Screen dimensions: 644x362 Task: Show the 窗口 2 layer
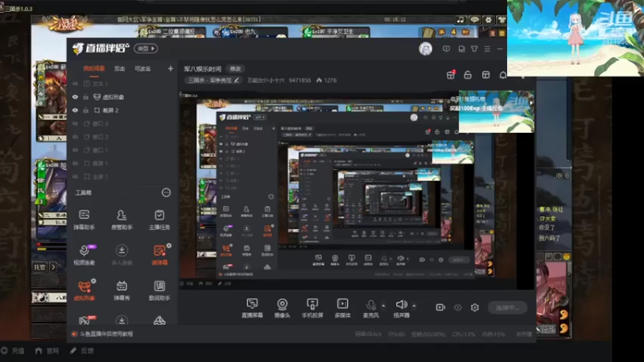pos(75,137)
